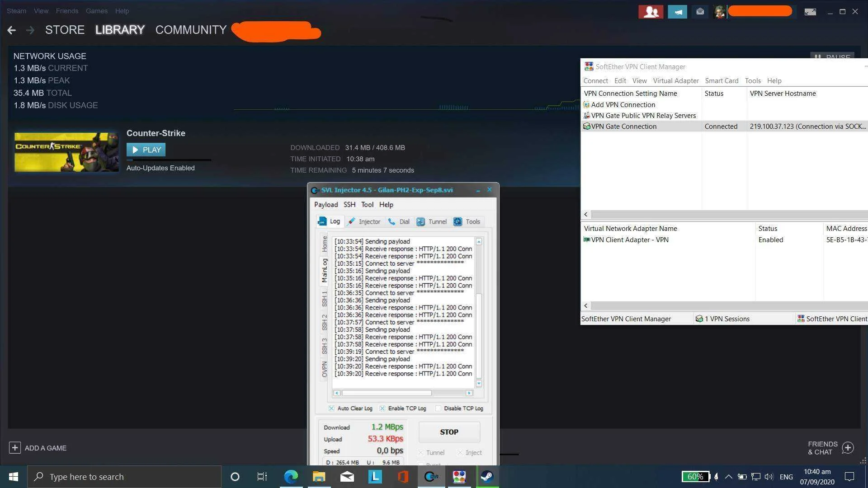This screenshot has height=488, width=868.
Task: Click the taskbar search box
Action: (124, 477)
